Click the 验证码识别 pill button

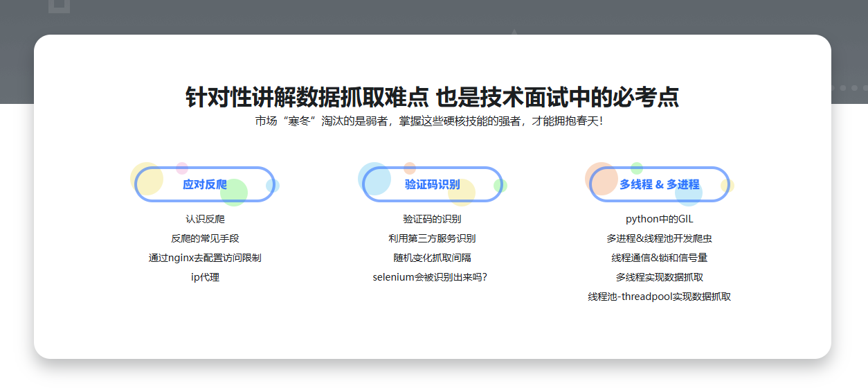coord(432,184)
